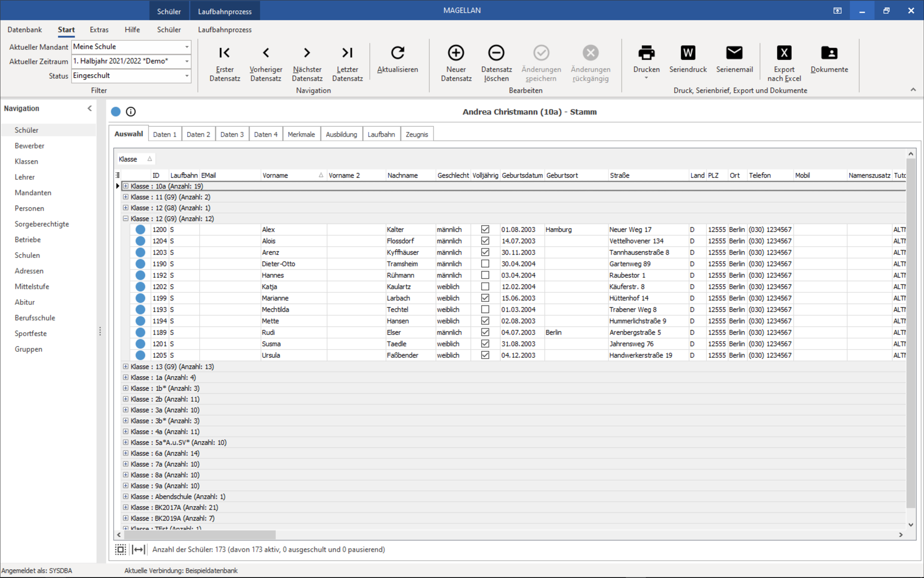Sort by Geburtsdatum column header
The image size is (924, 578).
pos(522,175)
